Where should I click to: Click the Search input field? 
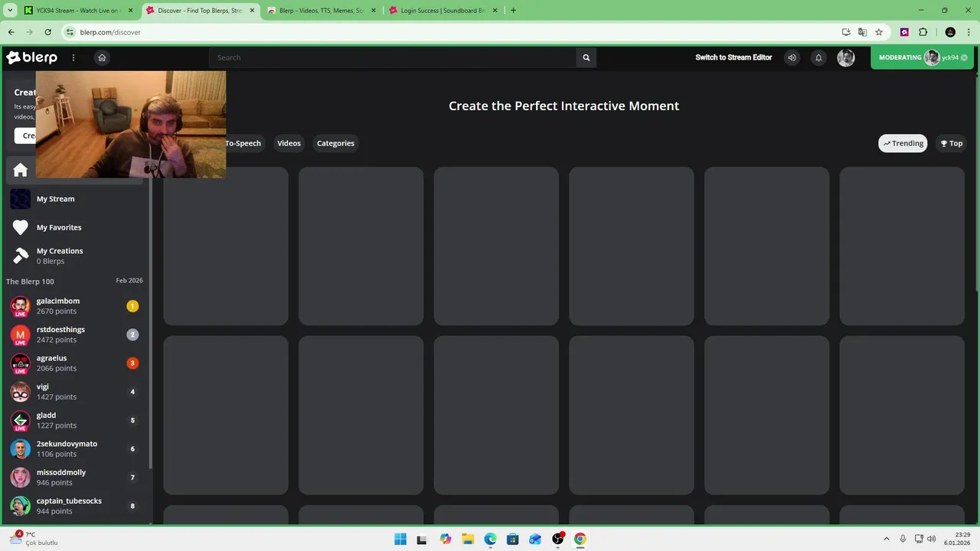(393, 57)
